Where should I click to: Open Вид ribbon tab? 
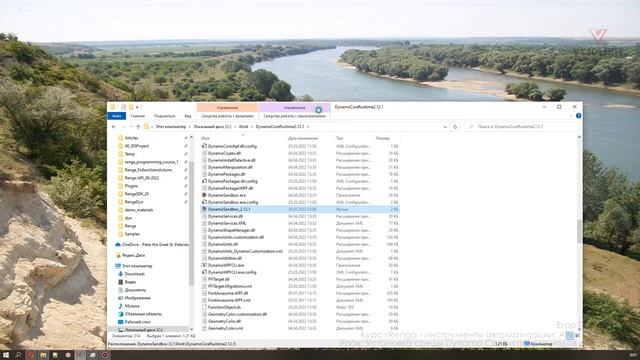point(188,116)
